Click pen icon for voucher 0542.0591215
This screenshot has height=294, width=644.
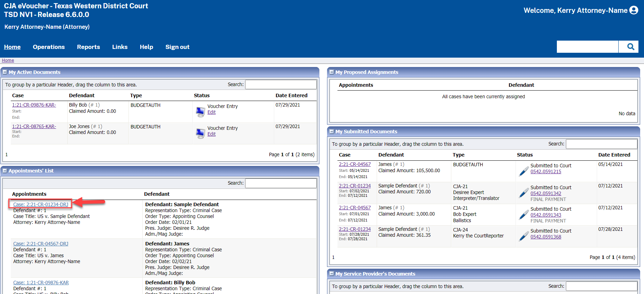(x=524, y=171)
